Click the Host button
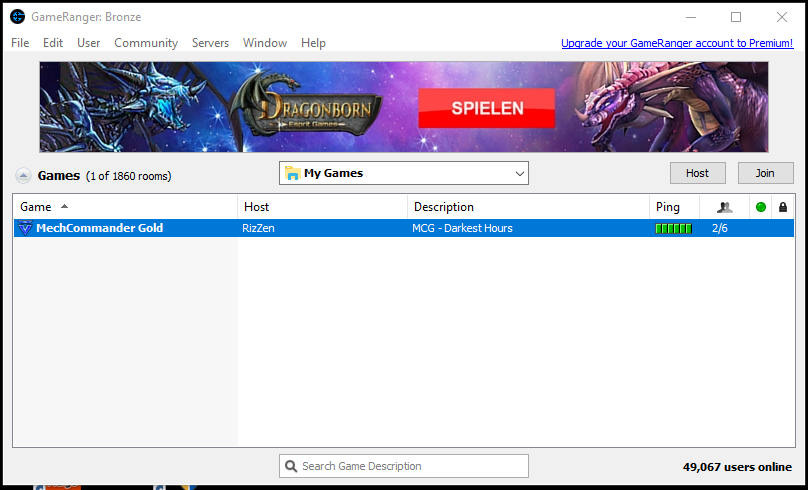 [x=698, y=173]
